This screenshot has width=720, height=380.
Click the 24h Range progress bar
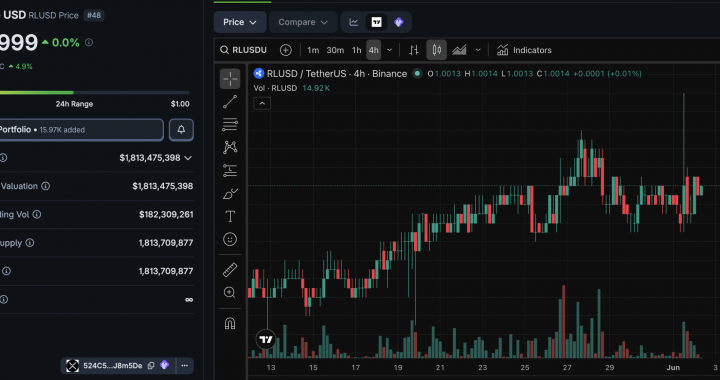point(95,93)
